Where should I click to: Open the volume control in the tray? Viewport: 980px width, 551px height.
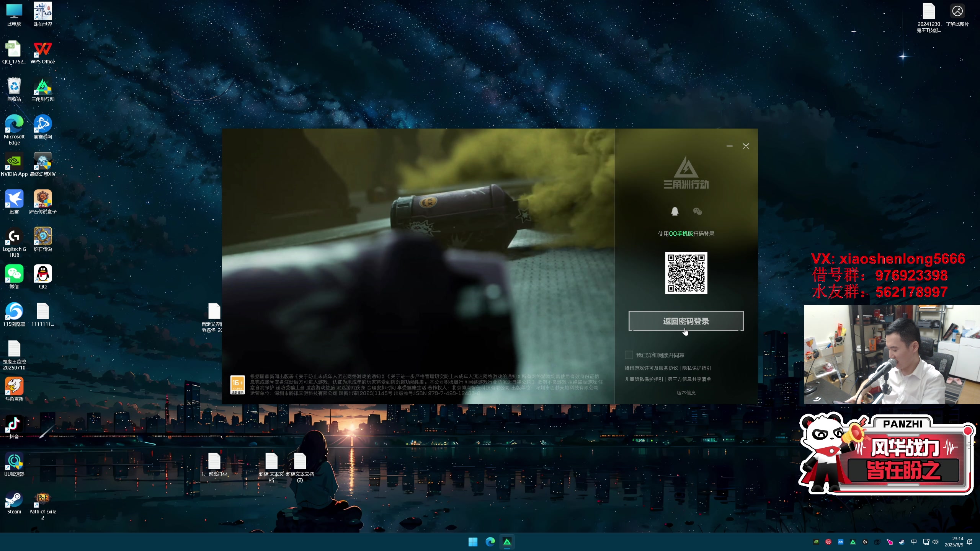coord(935,542)
